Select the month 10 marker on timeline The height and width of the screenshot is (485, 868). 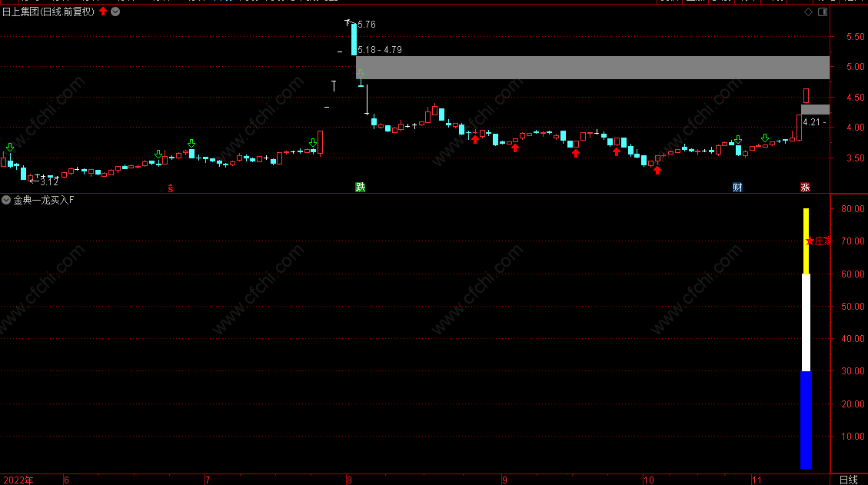point(649,480)
